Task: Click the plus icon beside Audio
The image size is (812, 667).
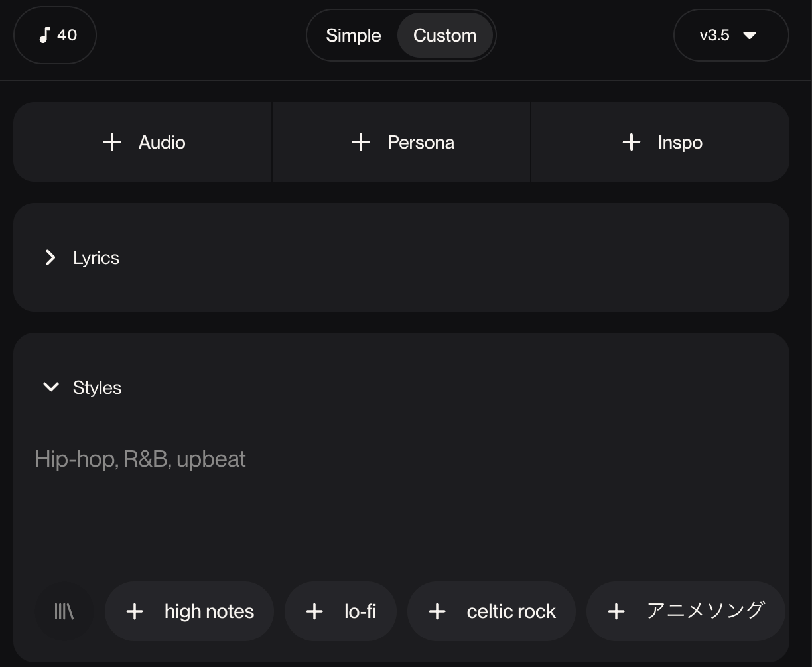Action: tap(112, 142)
